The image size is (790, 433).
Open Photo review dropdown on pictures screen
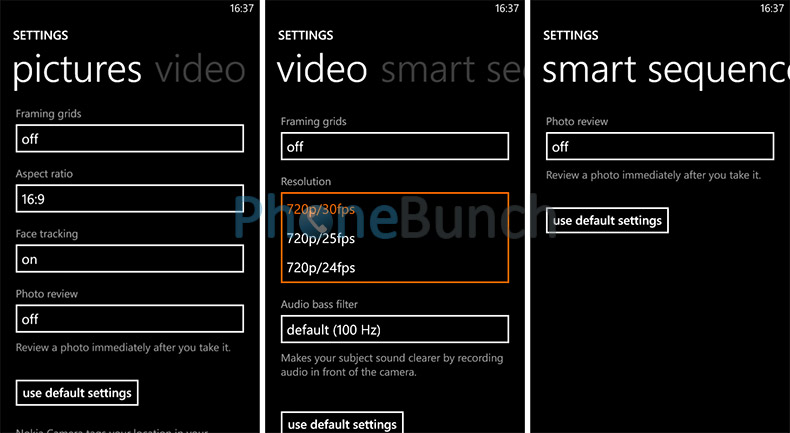(130, 319)
